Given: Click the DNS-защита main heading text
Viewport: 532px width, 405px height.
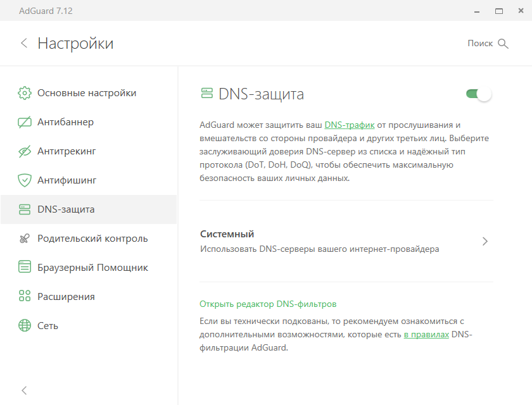Looking at the screenshot, I should (x=261, y=94).
